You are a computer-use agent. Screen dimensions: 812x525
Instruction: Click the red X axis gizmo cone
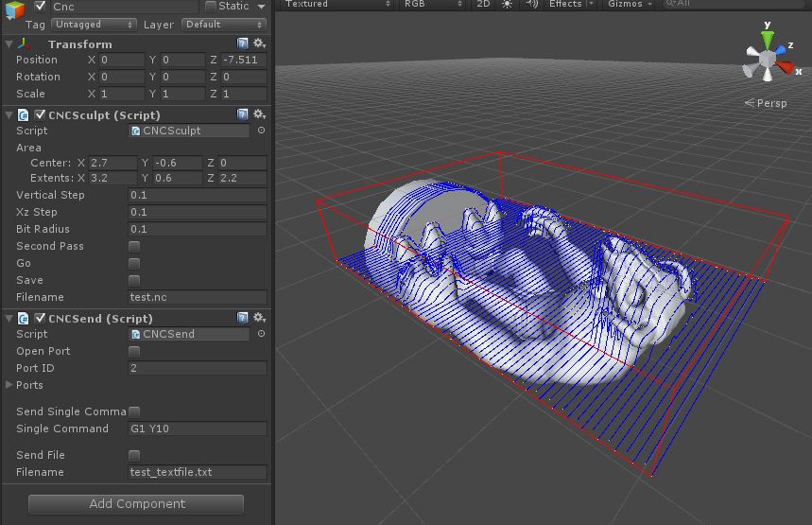click(x=785, y=67)
